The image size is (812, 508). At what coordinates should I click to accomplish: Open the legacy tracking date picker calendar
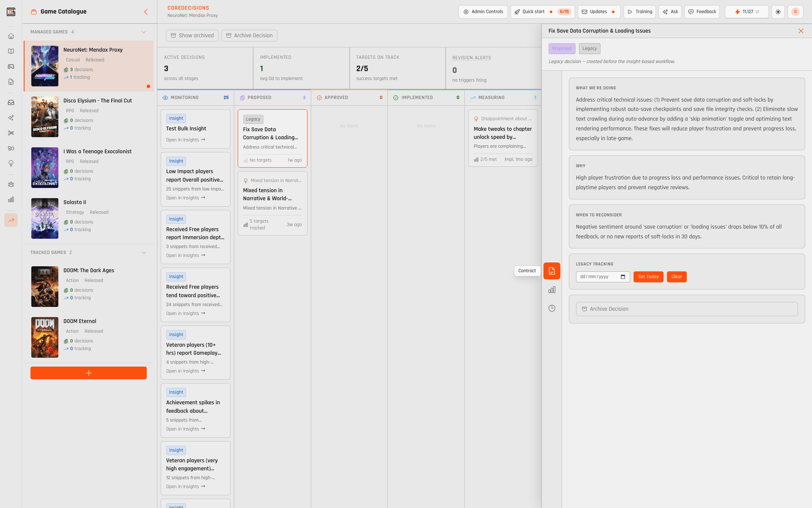pyautogui.click(x=623, y=277)
